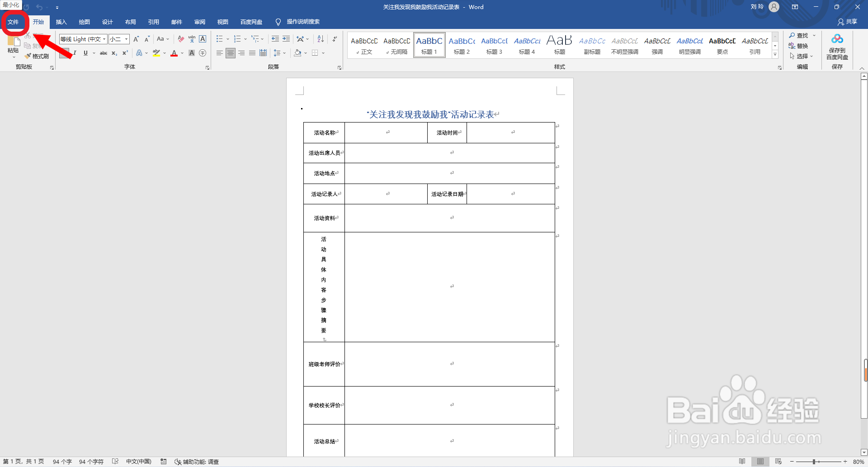Expand bullet list dropdown arrow

click(x=228, y=39)
